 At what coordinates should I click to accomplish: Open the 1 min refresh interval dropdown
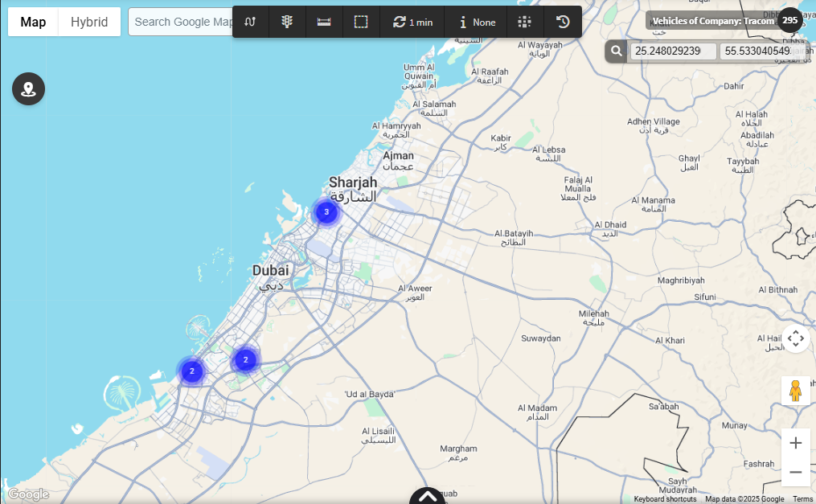[412, 22]
